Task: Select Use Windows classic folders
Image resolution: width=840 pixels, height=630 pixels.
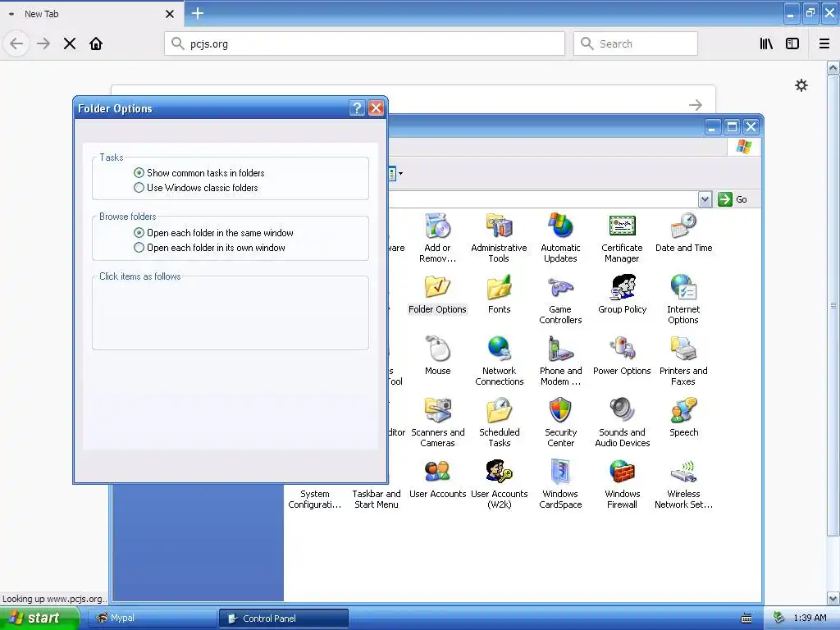Action: point(195,188)
